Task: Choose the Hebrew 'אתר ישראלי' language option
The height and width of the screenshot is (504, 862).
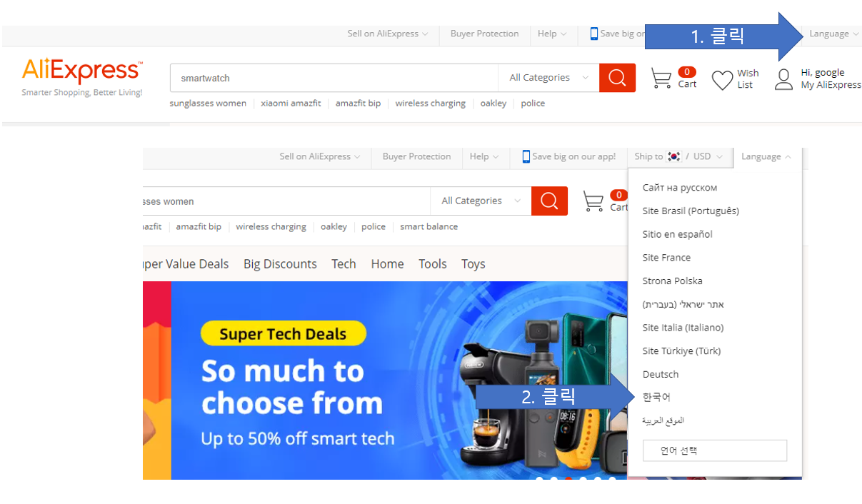Action: [683, 304]
